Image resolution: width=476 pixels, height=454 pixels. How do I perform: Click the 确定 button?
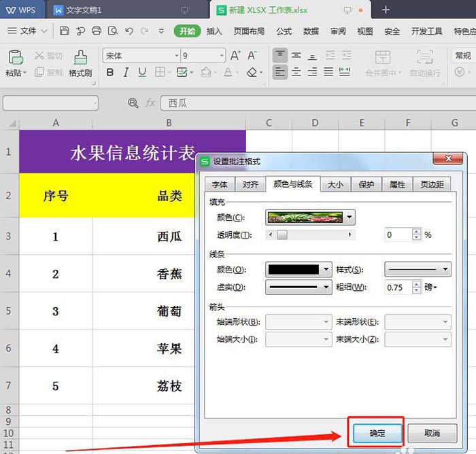[x=377, y=433]
